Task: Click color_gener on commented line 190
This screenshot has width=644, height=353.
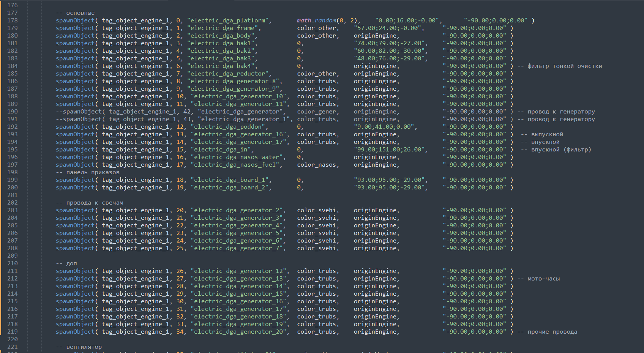Action: coord(317,112)
